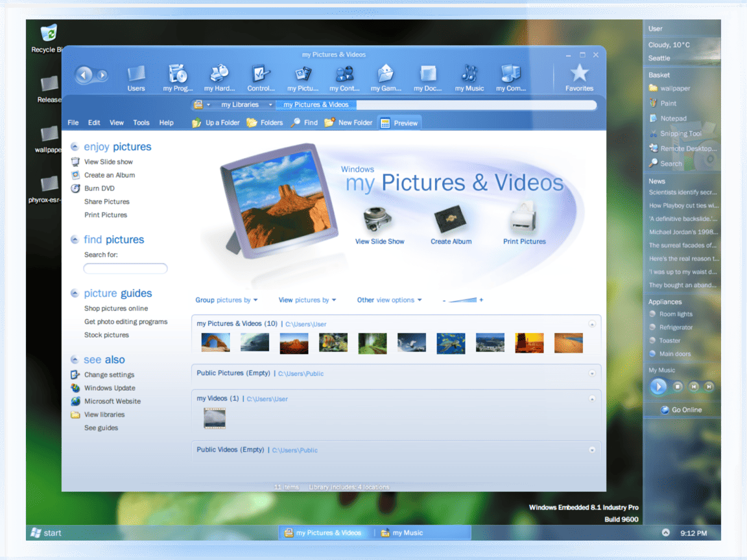Open Paint from the Basket sidebar
The width and height of the screenshot is (747, 560).
coord(663,103)
